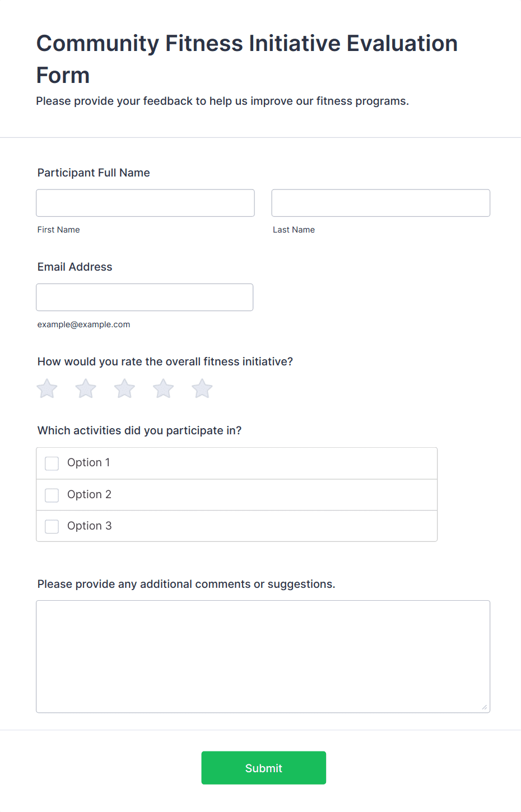This screenshot has width=521, height=812.
Task: Enable the Option 3 checkbox
Action: coord(52,527)
